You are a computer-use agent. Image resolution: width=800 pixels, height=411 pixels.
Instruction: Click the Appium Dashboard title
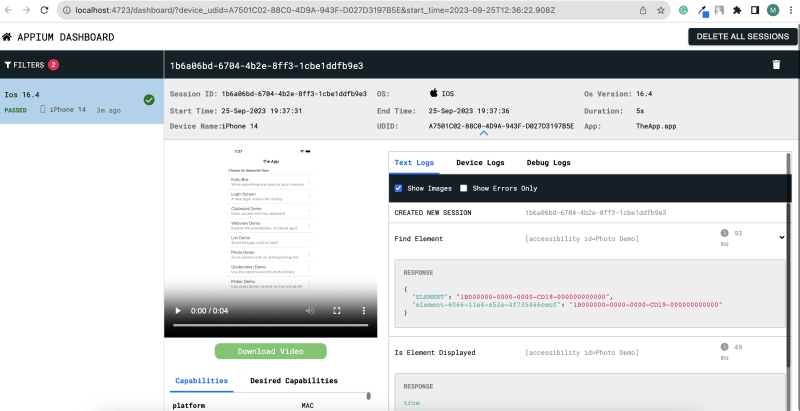pyautogui.click(x=66, y=37)
